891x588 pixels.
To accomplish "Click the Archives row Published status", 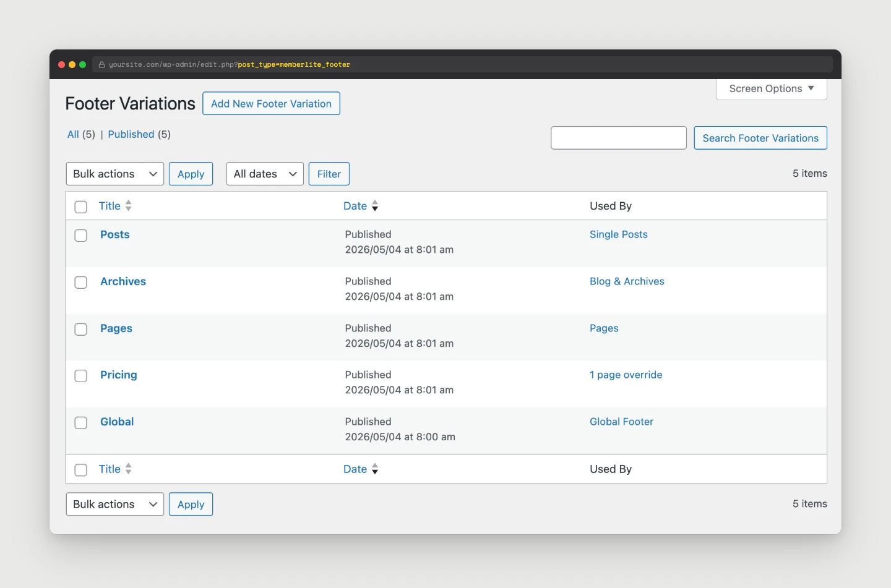I will click(368, 281).
